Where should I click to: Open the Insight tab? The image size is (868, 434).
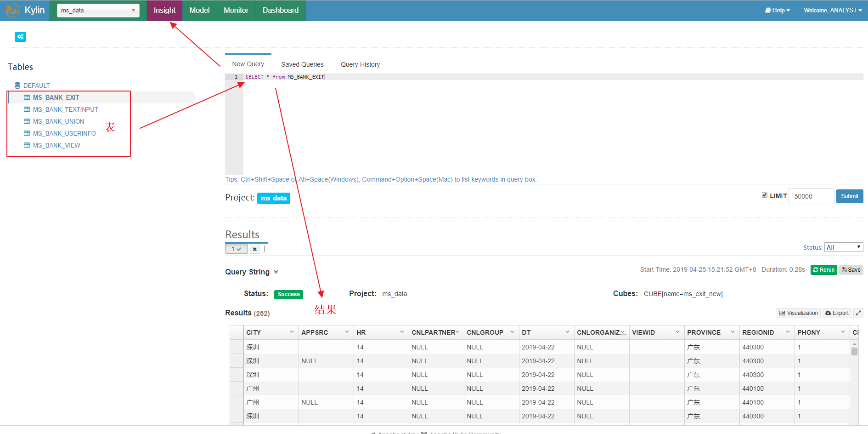pyautogui.click(x=164, y=11)
